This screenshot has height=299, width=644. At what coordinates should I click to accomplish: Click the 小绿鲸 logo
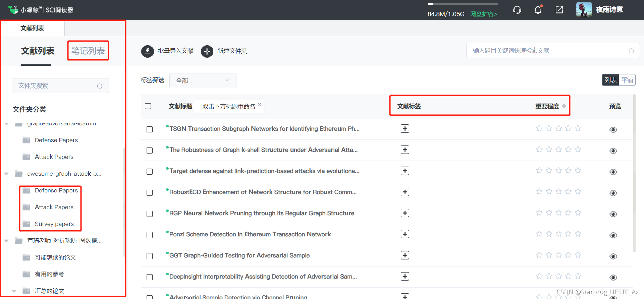pyautogui.click(x=13, y=10)
